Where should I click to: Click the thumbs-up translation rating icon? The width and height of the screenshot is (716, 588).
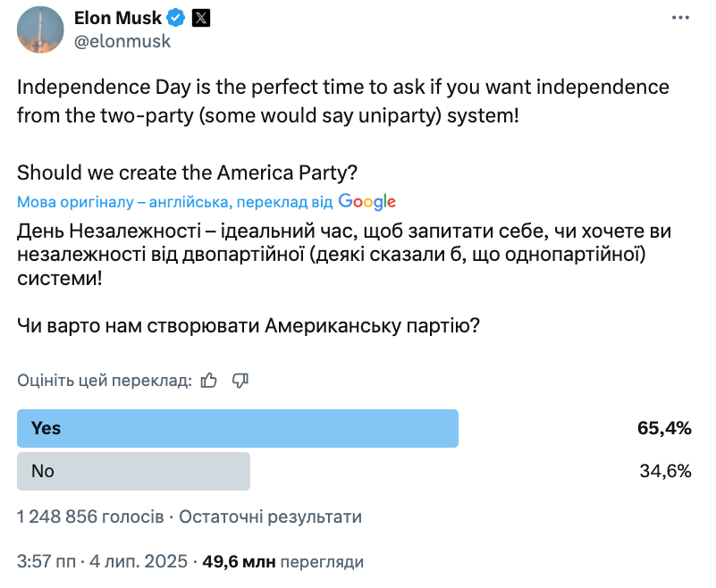coord(209,380)
